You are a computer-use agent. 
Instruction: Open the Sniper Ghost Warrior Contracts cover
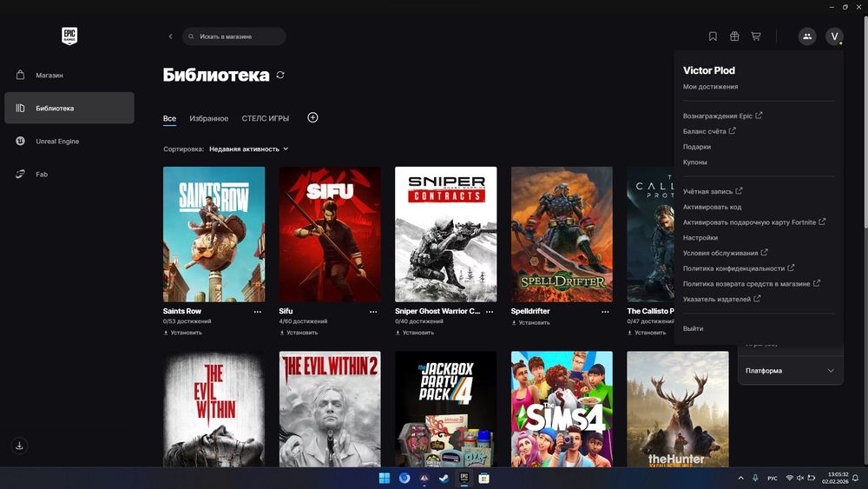(445, 235)
